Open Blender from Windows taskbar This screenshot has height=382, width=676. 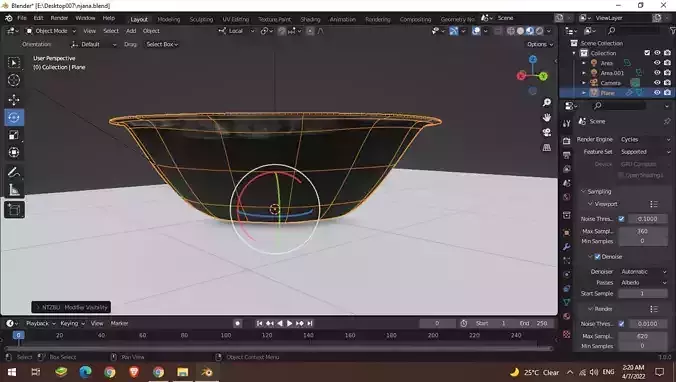click(x=207, y=372)
